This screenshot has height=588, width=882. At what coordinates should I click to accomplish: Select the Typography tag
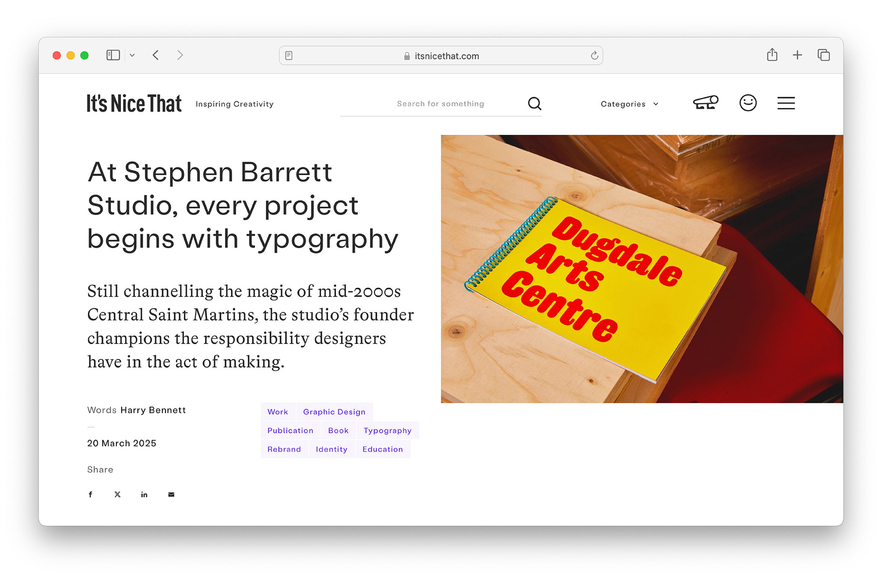point(388,430)
